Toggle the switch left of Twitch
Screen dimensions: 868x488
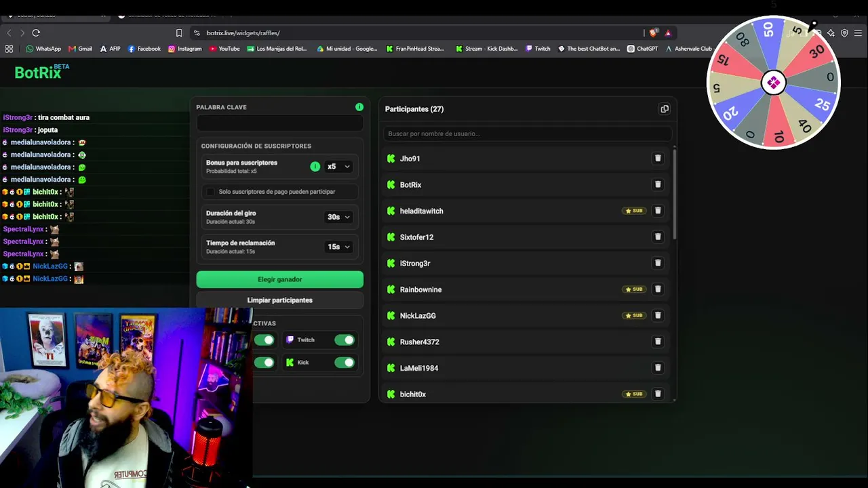coord(264,340)
